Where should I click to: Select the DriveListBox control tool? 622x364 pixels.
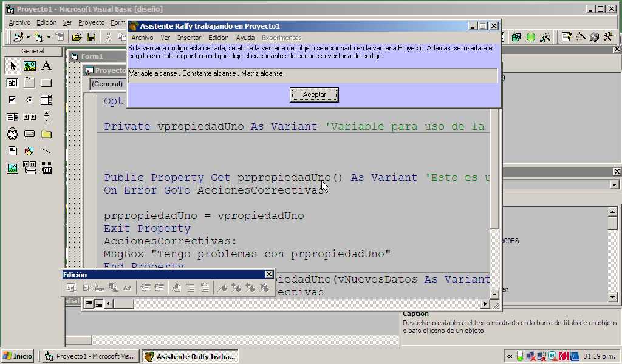[29, 134]
